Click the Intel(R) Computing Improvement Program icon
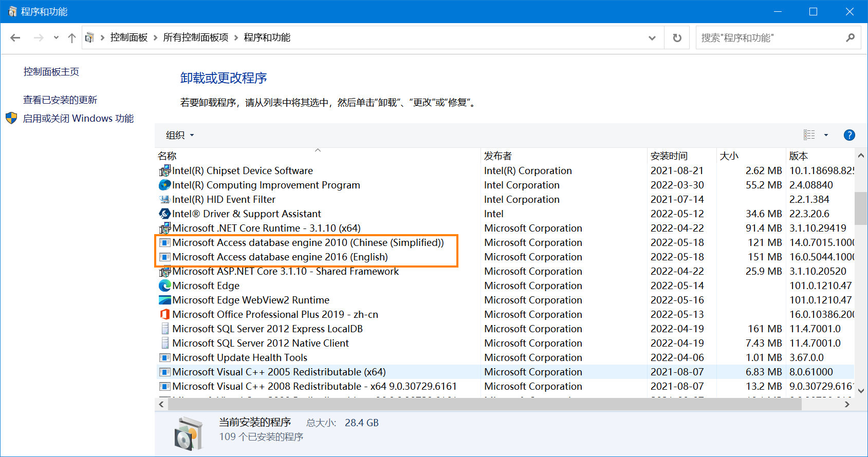This screenshot has width=868, height=457. point(164,185)
